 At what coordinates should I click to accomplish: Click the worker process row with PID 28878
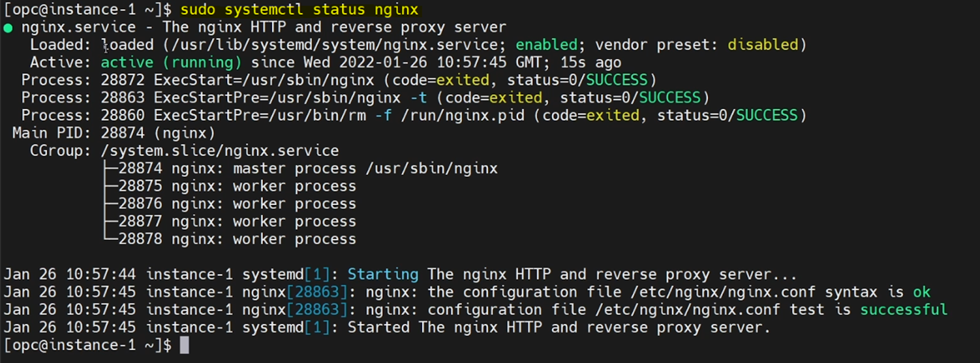(237, 240)
